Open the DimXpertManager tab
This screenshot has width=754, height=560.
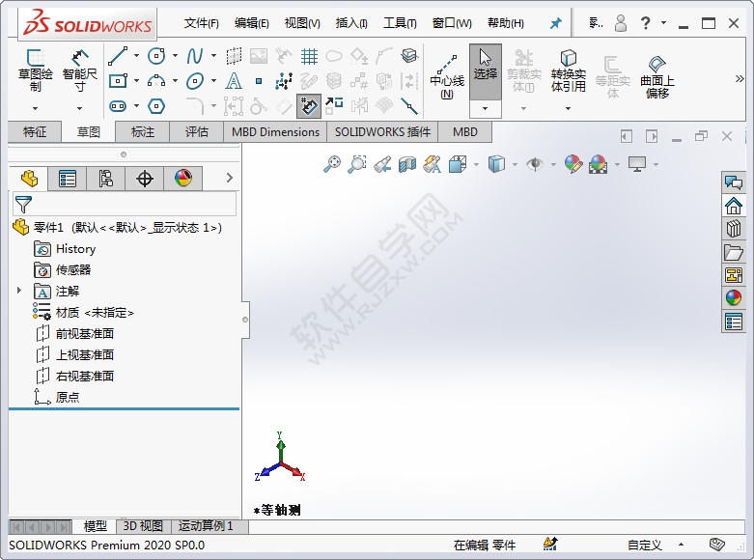tap(144, 179)
